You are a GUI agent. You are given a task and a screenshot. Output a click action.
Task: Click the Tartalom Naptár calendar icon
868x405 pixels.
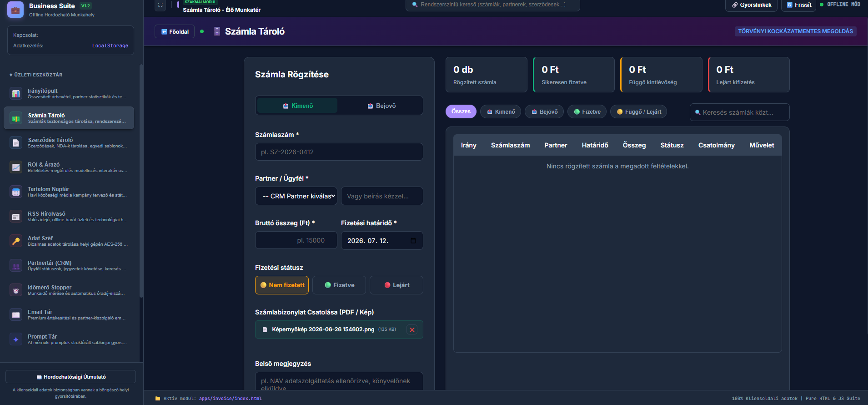pos(16,192)
